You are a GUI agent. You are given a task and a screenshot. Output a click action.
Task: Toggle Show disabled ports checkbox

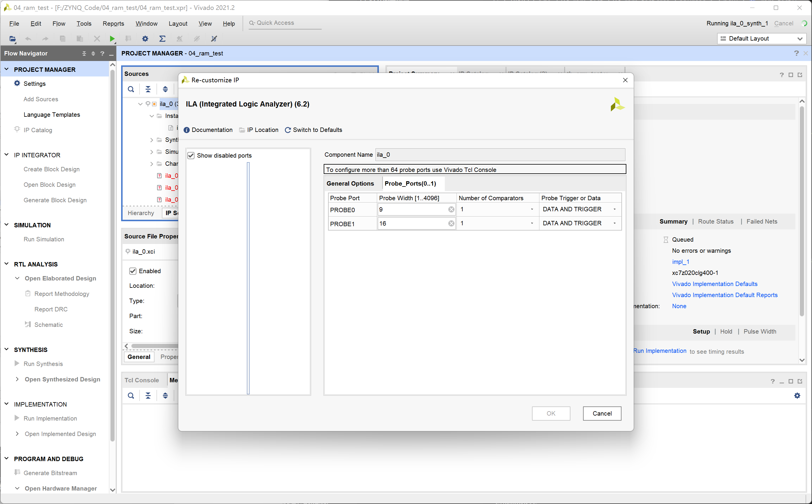coord(191,156)
